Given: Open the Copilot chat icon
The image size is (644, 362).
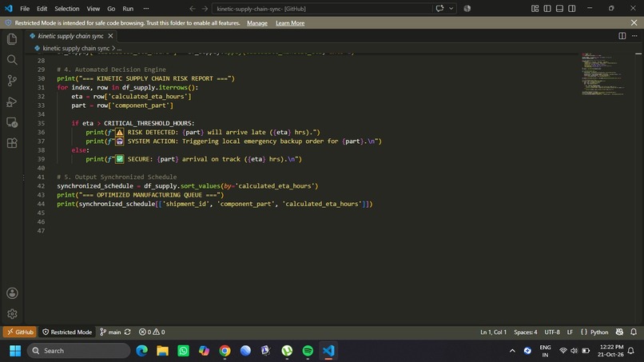Looking at the screenshot, I should click(x=440, y=9).
